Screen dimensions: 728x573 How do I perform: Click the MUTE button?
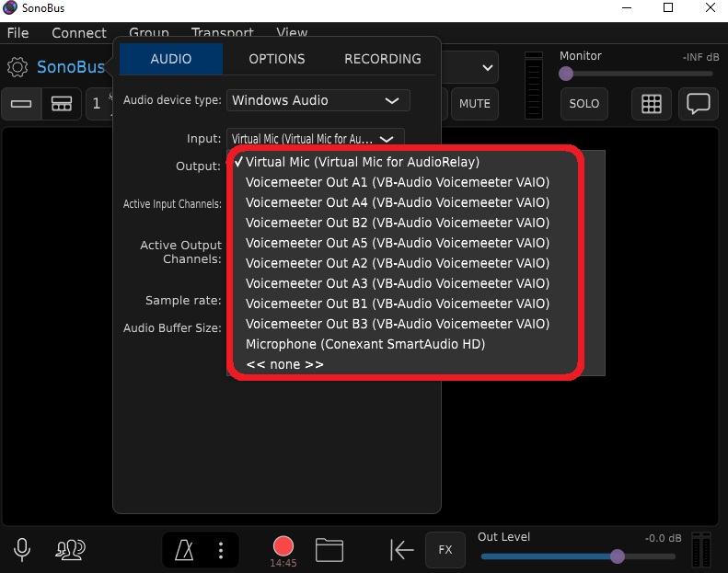[475, 103]
